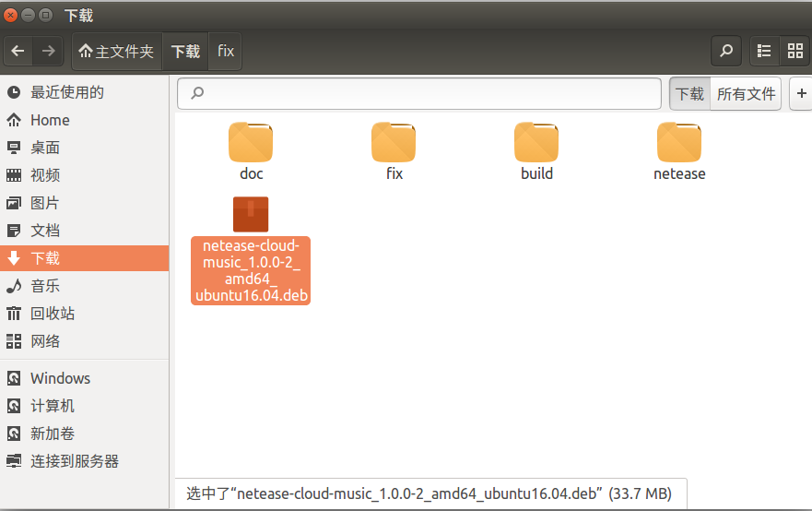
Task: Select the netease folder icon
Action: [679, 142]
